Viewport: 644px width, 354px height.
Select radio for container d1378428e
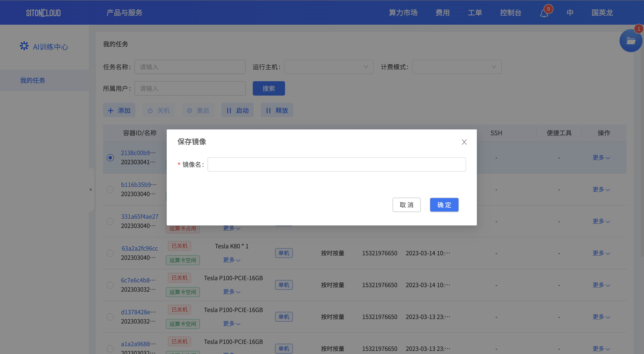[x=110, y=317]
